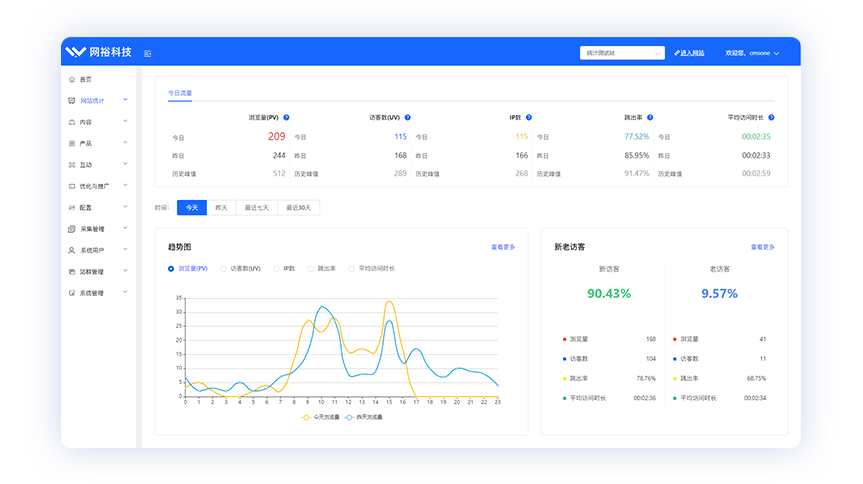This screenshot has height=484, width=863.
Task: Click 查看更多 in the 趋势图 panel
Action: tap(503, 247)
